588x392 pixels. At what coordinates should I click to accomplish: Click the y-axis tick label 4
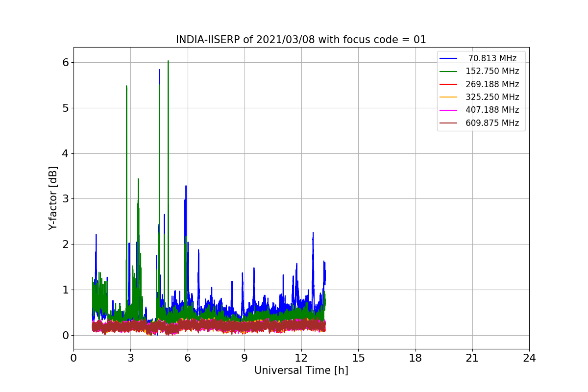point(65,153)
